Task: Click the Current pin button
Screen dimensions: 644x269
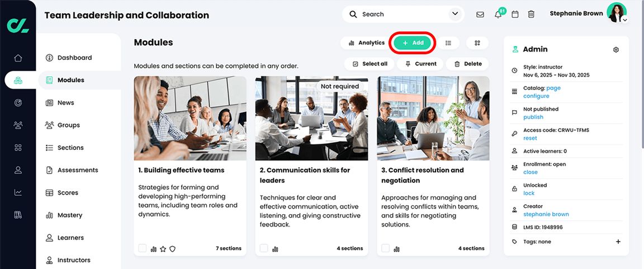Action: [x=420, y=64]
